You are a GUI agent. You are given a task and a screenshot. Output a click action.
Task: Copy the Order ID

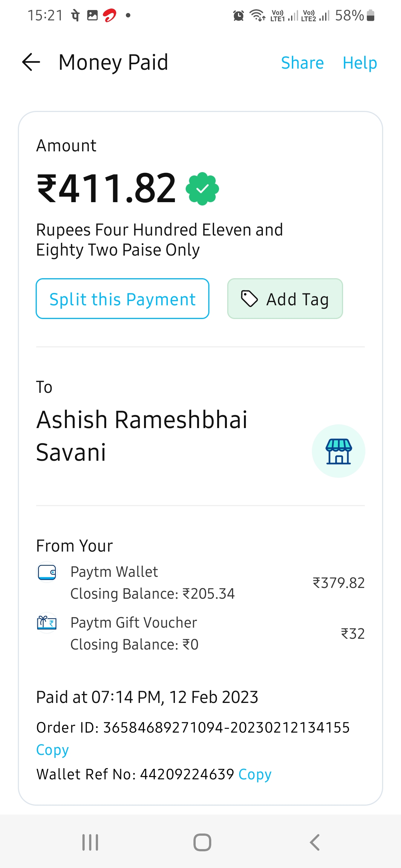click(x=52, y=750)
